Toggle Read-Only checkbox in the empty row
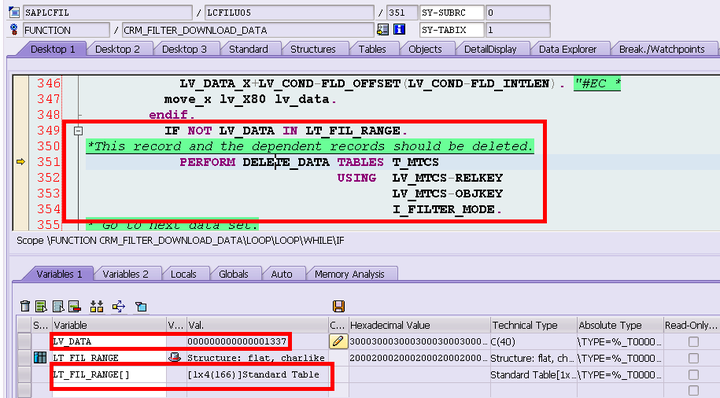720x398 pixels. pyautogui.click(x=693, y=391)
